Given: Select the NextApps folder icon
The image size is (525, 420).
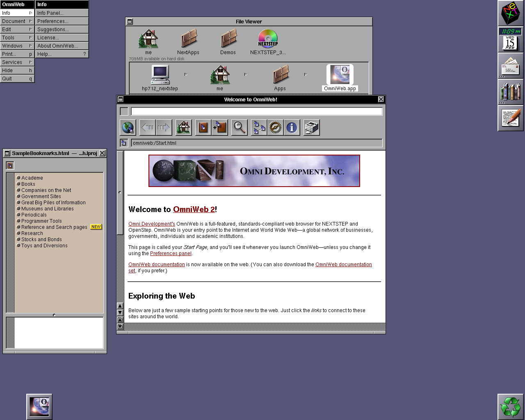Looking at the screenshot, I should 188,39.
